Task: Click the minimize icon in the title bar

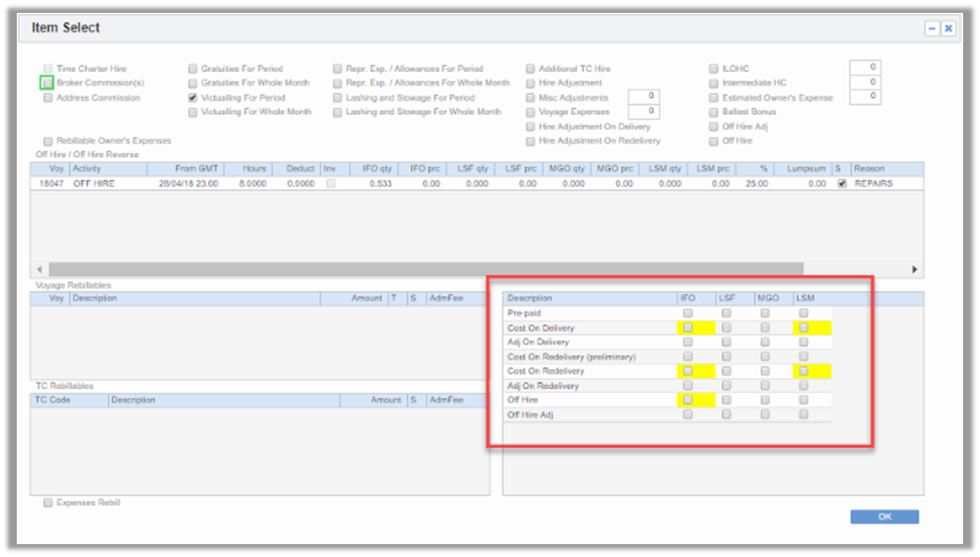Action: coord(931,29)
